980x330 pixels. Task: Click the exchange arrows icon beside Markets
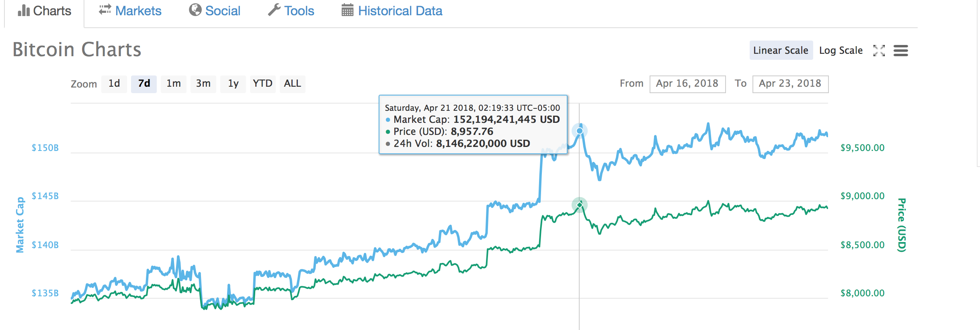click(105, 10)
